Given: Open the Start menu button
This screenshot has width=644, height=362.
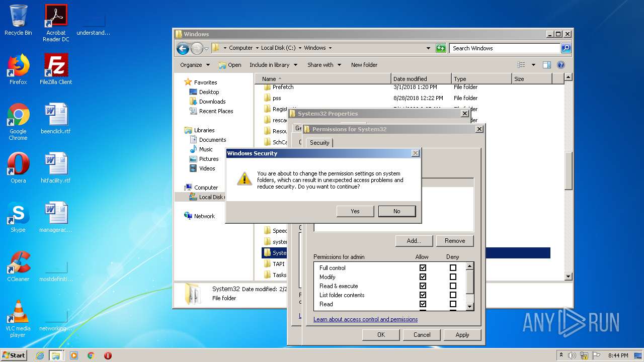Looking at the screenshot, I should pos(14,355).
